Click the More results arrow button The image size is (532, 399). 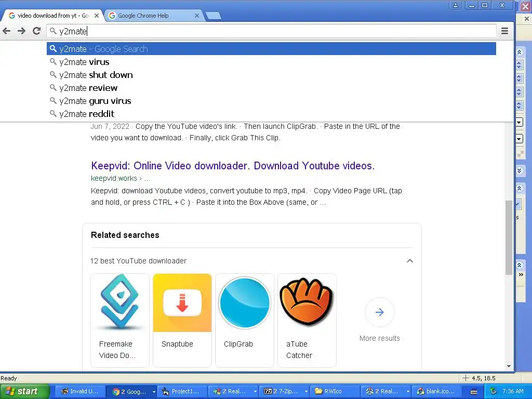380,312
